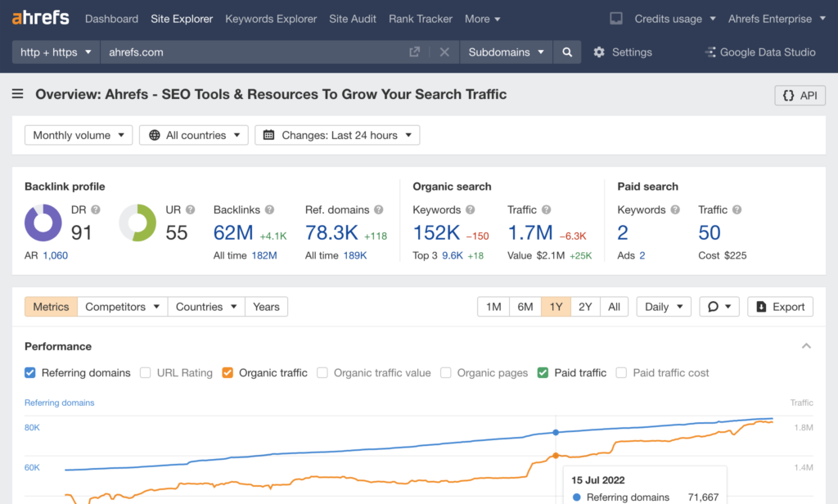Select the Years tab
The height and width of the screenshot is (504, 838).
point(266,307)
